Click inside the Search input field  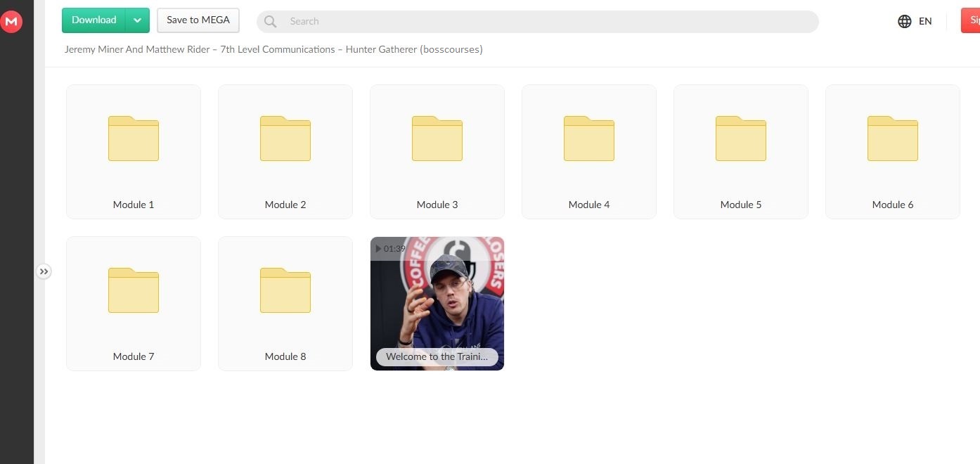pos(548,22)
